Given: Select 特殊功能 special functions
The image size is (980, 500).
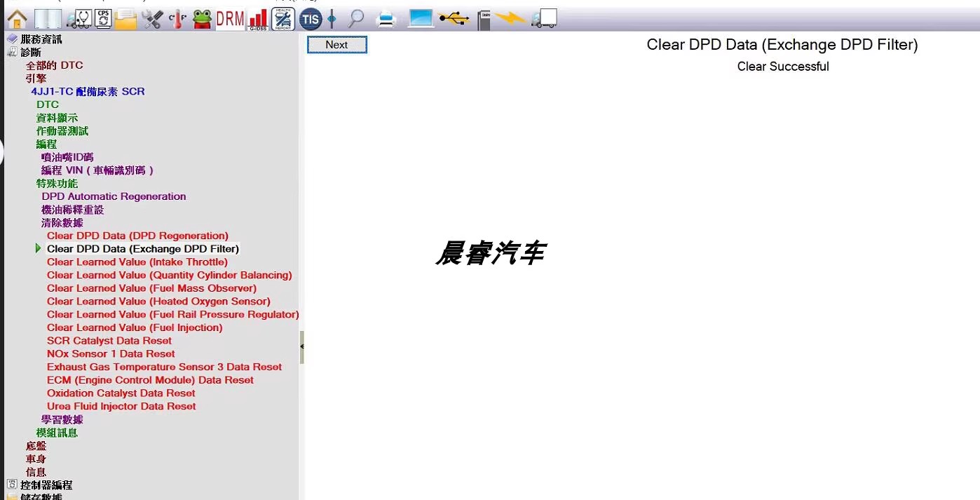Looking at the screenshot, I should pyautogui.click(x=57, y=183).
